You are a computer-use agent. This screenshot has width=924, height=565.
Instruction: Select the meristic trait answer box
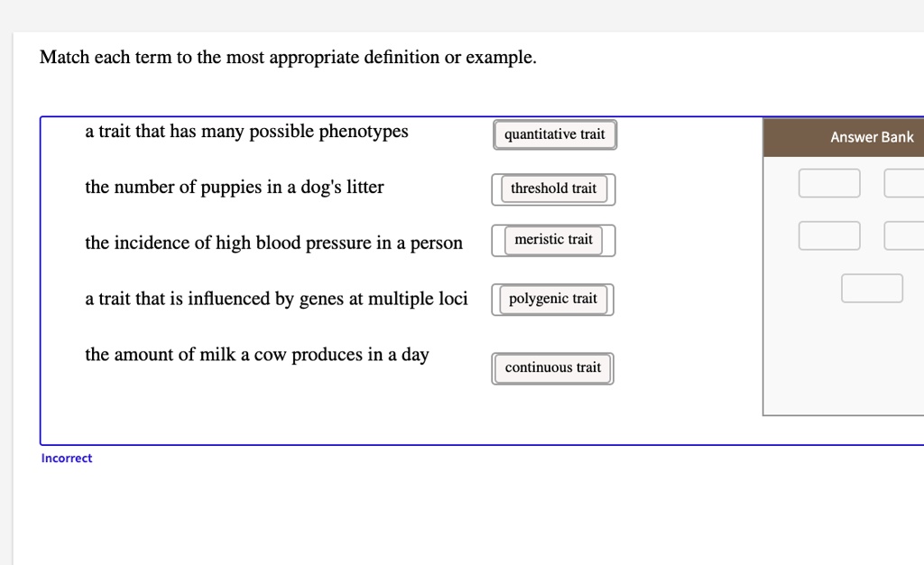point(552,239)
